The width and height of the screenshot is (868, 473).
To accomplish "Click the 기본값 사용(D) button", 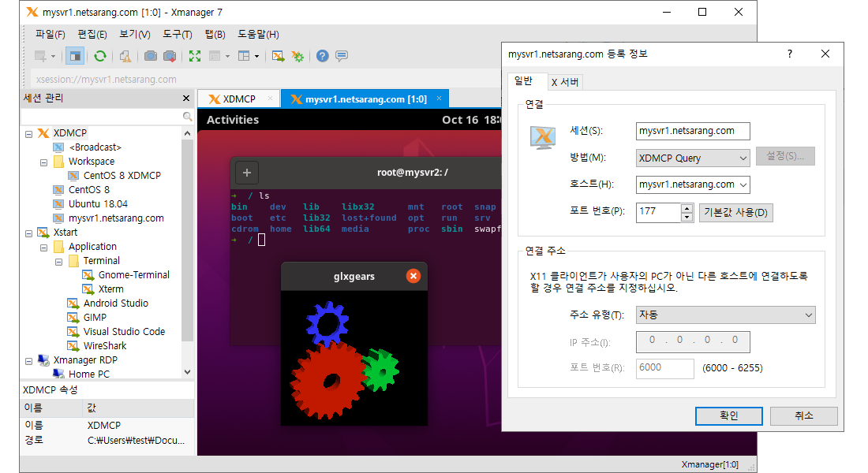I will coord(735,212).
